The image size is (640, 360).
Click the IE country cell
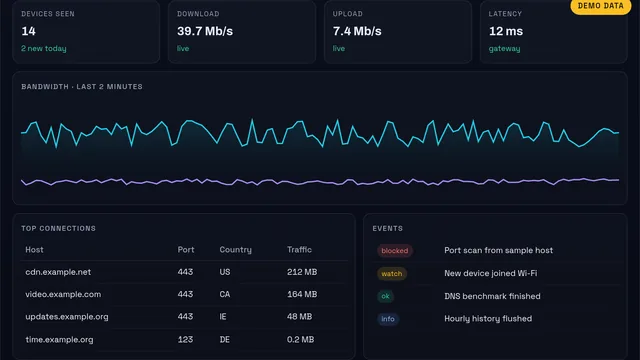click(x=223, y=317)
